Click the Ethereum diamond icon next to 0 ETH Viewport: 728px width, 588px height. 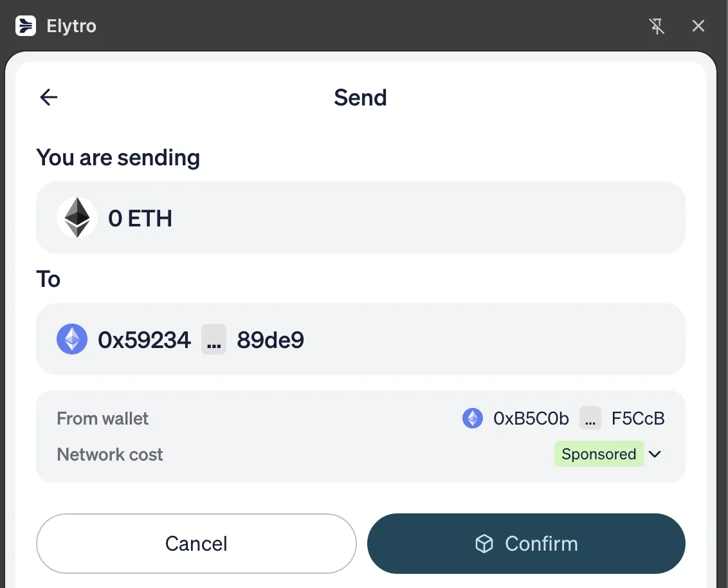pos(77,217)
